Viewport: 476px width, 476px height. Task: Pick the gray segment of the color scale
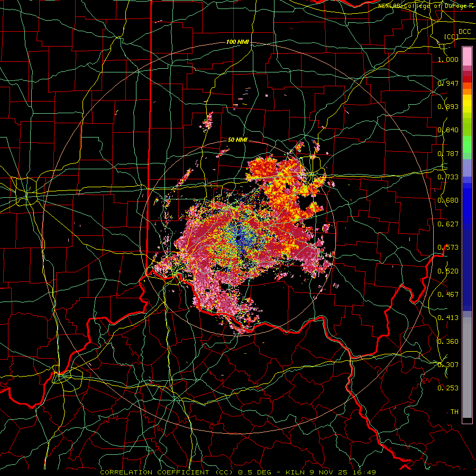467,368
